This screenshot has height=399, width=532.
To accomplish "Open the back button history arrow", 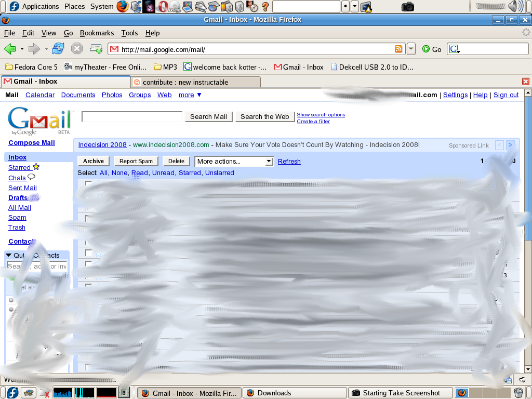I will [x=22, y=49].
